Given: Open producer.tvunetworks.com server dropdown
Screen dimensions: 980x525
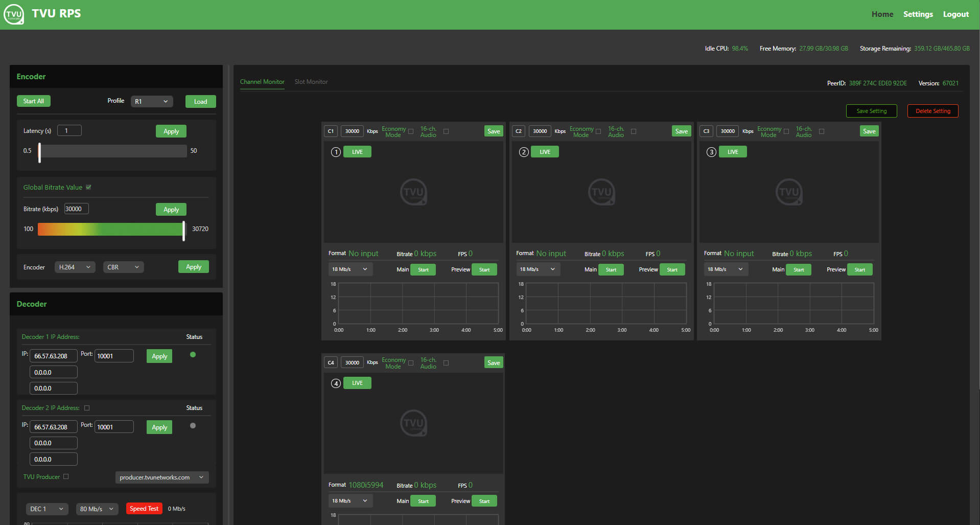Looking at the screenshot, I should point(162,477).
